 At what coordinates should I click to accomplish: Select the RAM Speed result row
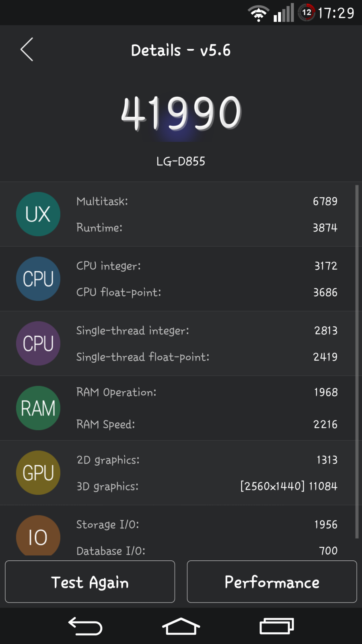(207, 424)
